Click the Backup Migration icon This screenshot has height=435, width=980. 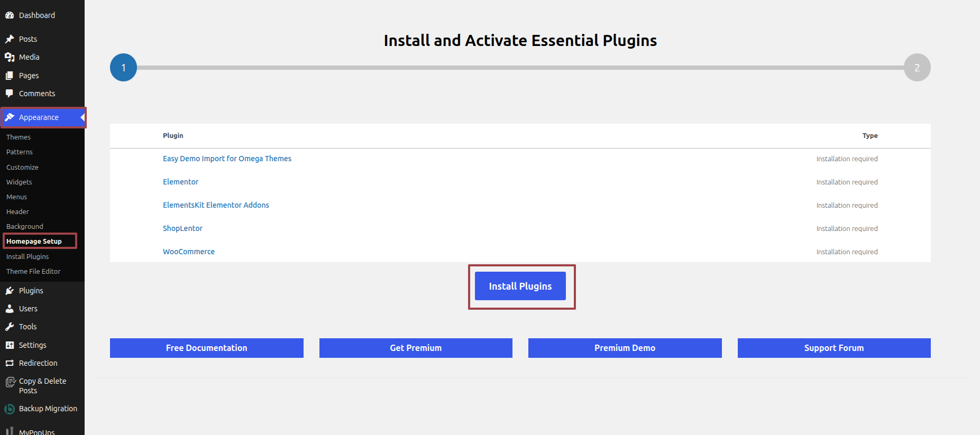10,409
